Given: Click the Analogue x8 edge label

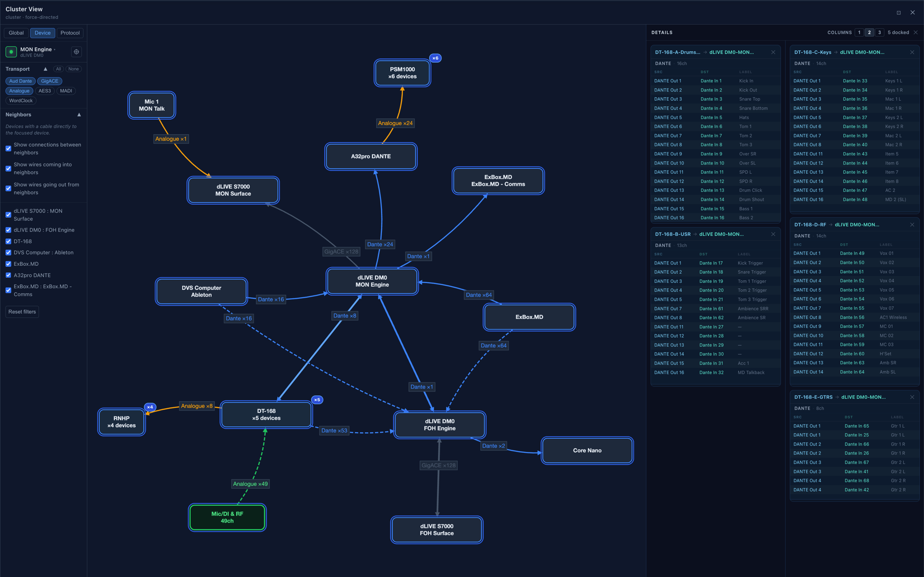Looking at the screenshot, I should [x=197, y=406].
